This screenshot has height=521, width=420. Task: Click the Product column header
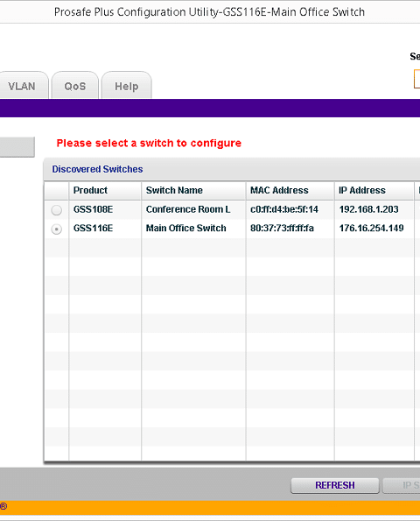[105, 190]
